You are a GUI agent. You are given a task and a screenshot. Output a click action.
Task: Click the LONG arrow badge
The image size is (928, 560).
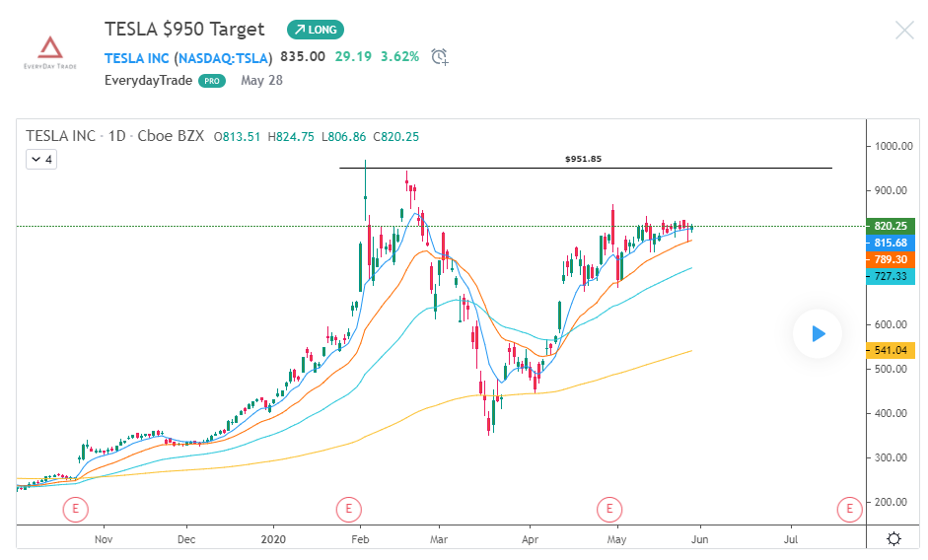(316, 30)
